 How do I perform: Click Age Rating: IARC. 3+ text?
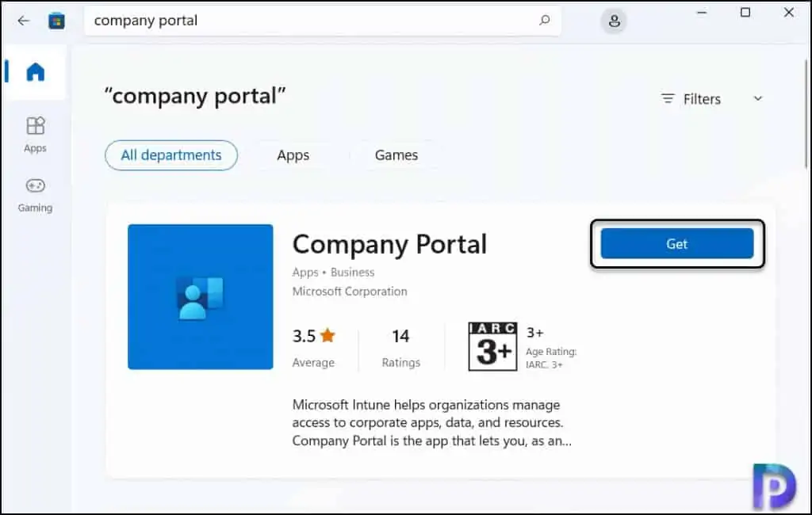(x=551, y=357)
